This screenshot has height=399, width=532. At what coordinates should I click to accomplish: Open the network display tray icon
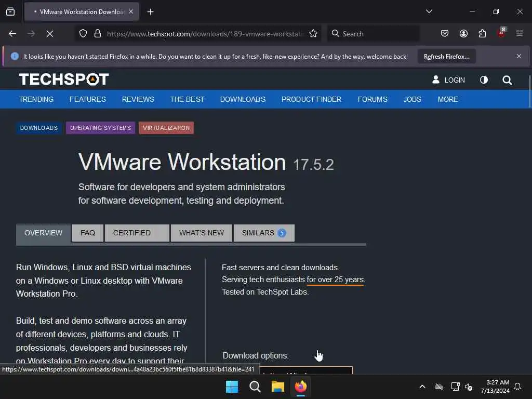coord(455,387)
